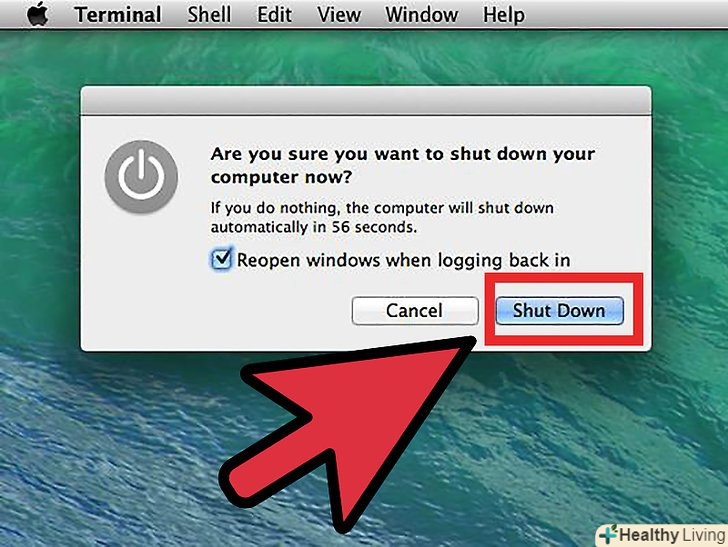Open the Help menu
This screenshot has width=728, height=547.
[504, 14]
